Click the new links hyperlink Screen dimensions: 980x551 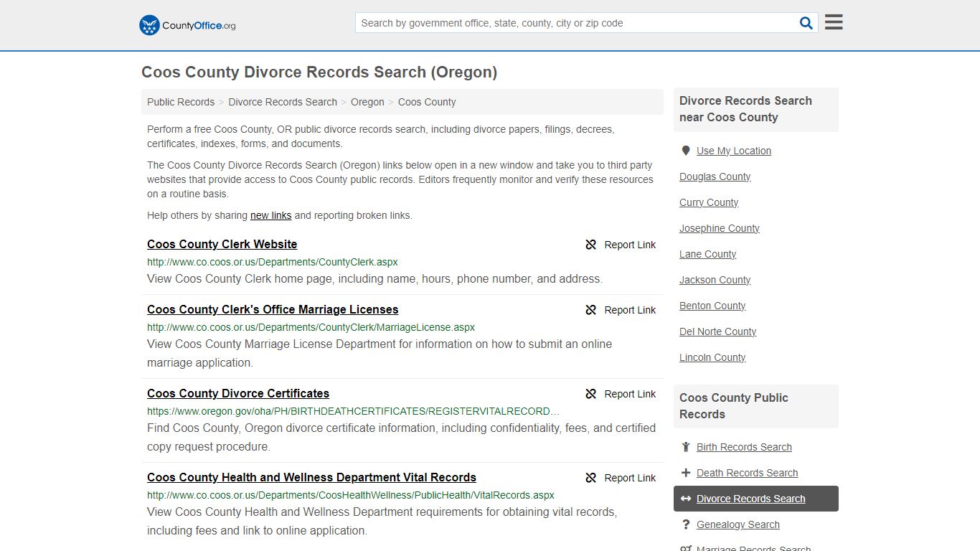pyautogui.click(x=270, y=215)
